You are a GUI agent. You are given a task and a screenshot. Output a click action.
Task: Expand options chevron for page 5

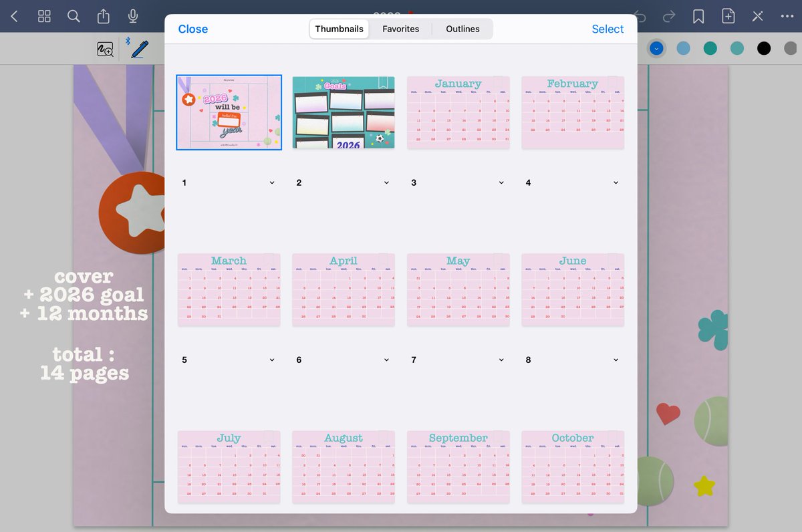(272, 360)
